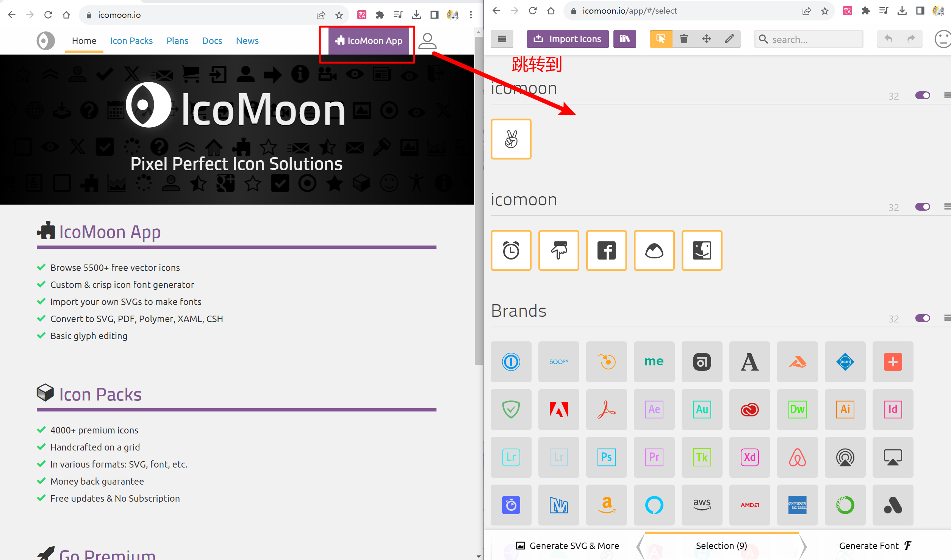The width and height of the screenshot is (951, 560).
Task: Click the Redo arrow
Action: [911, 39]
